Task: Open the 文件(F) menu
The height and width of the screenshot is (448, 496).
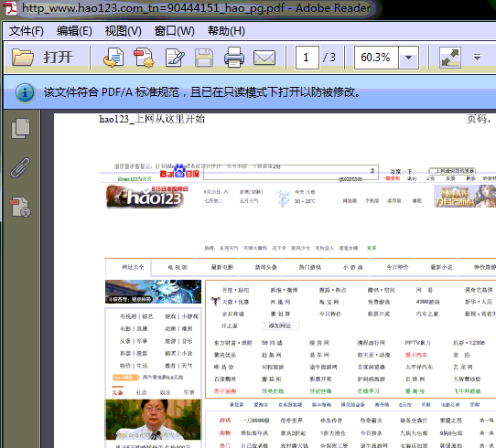Action: (26, 31)
